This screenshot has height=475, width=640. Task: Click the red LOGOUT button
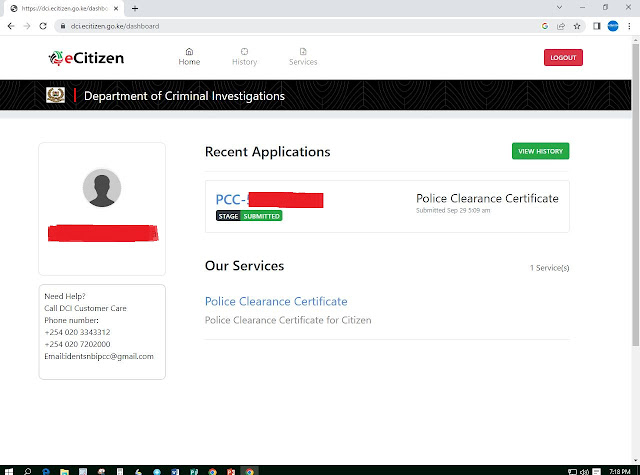(563, 58)
